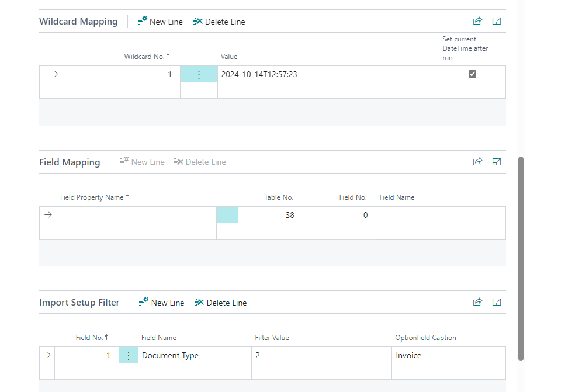
Task: Click the Wildcard Mapping section title
Action: (x=78, y=22)
